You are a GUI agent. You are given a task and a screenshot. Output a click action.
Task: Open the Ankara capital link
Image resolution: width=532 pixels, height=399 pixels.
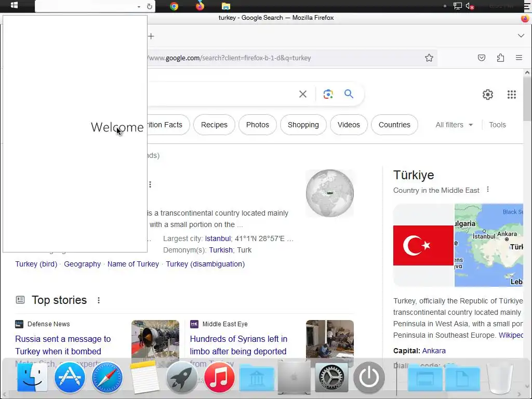[434, 351]
